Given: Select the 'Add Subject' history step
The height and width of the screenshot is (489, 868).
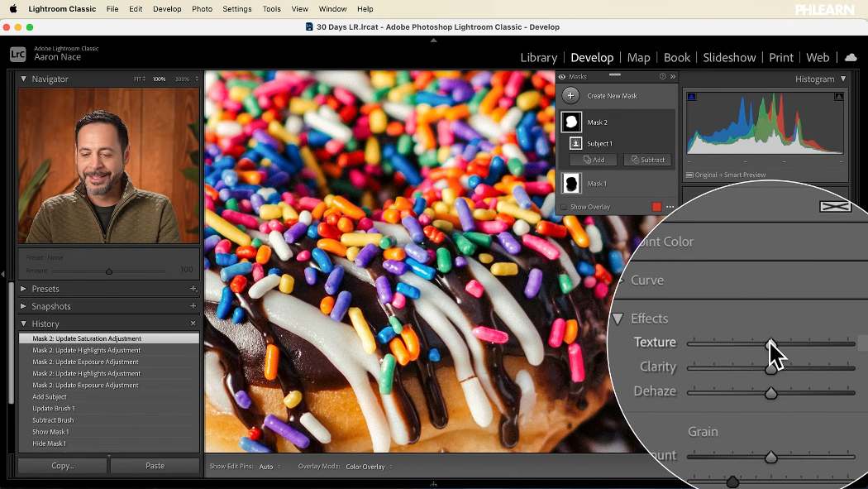Looking at the screenshot, I should [109, 396].
